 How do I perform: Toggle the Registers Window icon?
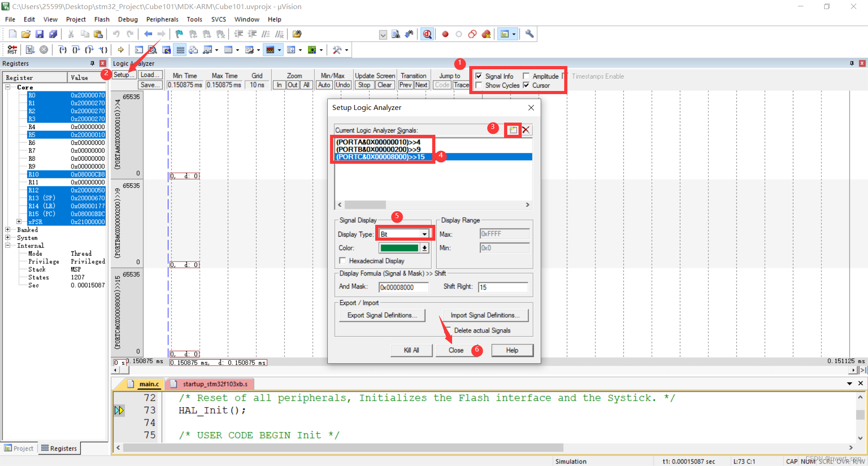[180, 50]
